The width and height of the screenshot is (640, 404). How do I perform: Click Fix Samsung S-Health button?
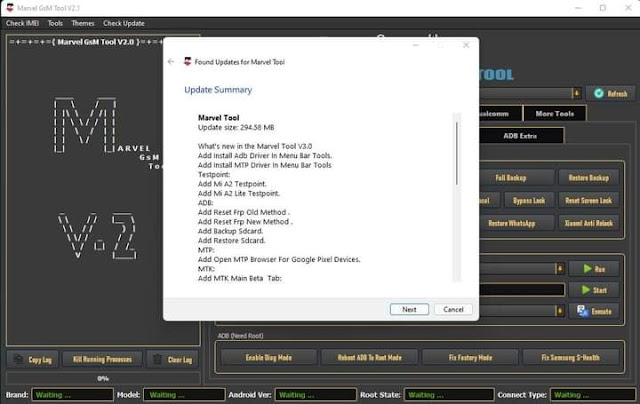571,357
